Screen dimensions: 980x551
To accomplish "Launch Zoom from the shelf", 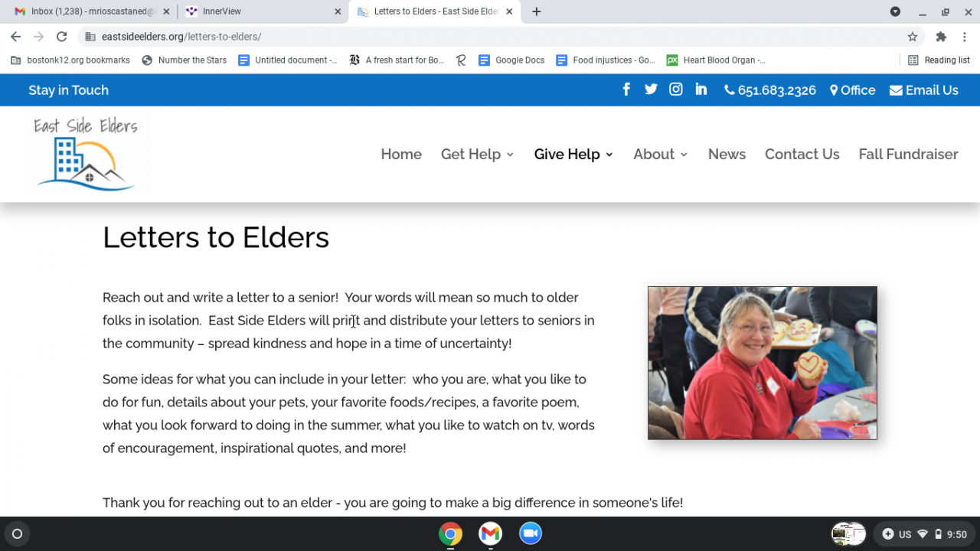I will [531, 533].
